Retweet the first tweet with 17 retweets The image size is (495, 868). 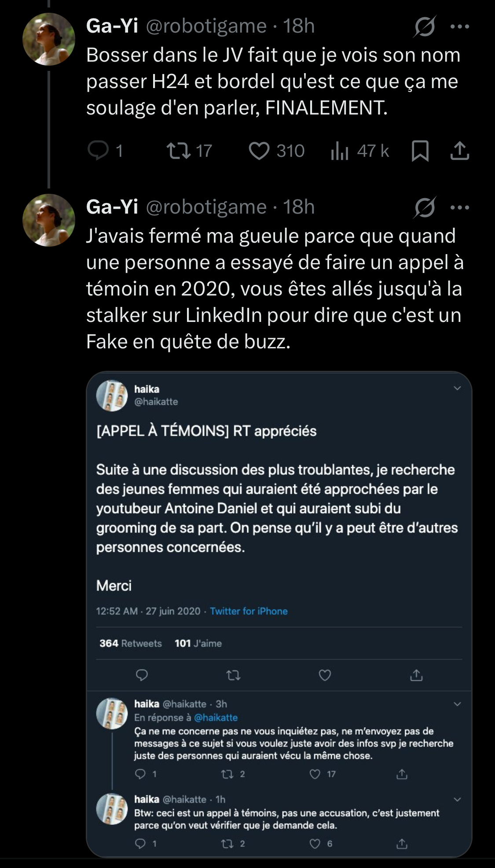pos(179,151)
